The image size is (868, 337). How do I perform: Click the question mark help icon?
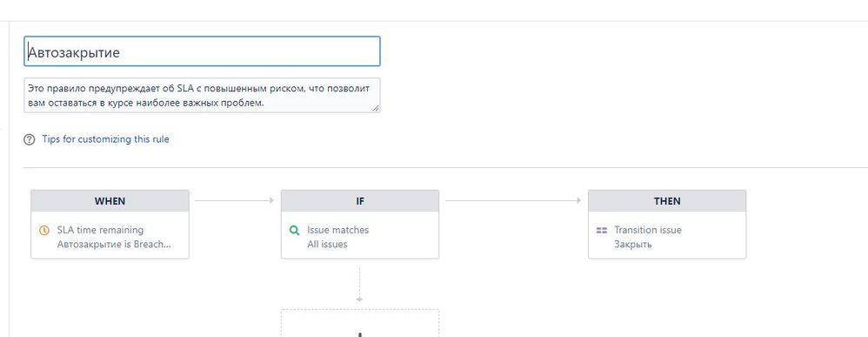pos(30,139)
